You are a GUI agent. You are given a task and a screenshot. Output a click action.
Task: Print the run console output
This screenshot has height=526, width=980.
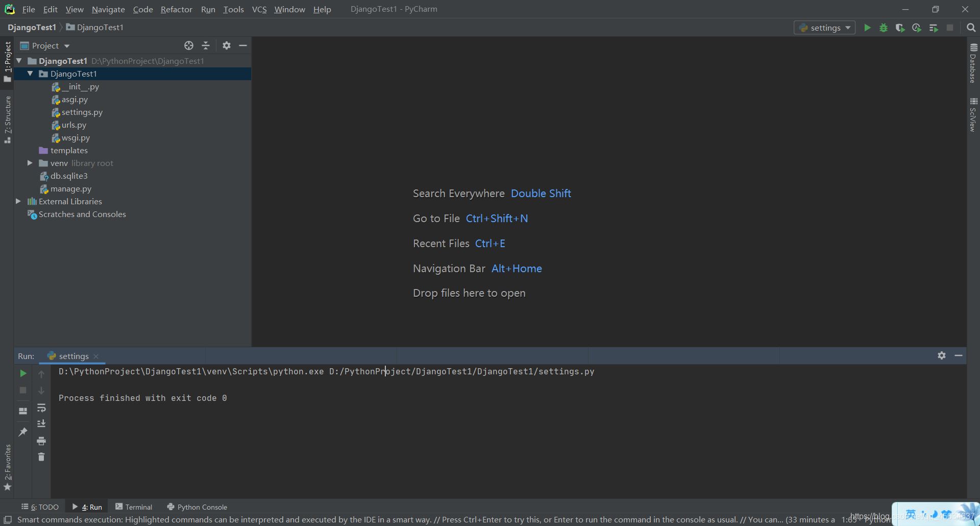coord(41,441)
